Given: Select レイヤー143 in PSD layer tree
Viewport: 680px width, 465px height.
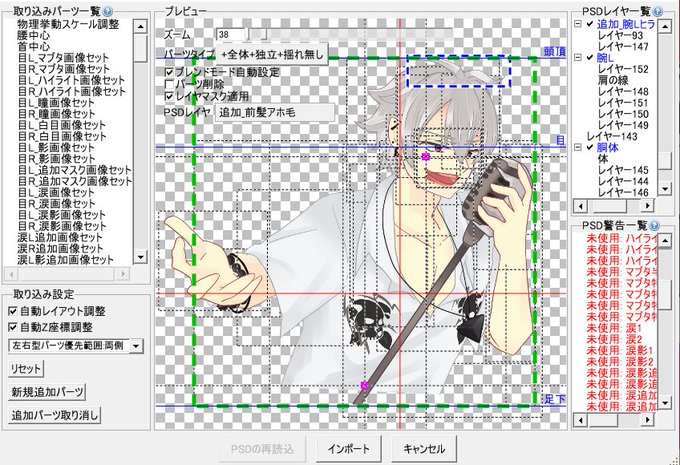Looking at the screenshot, I should click(x=612, y=136).
